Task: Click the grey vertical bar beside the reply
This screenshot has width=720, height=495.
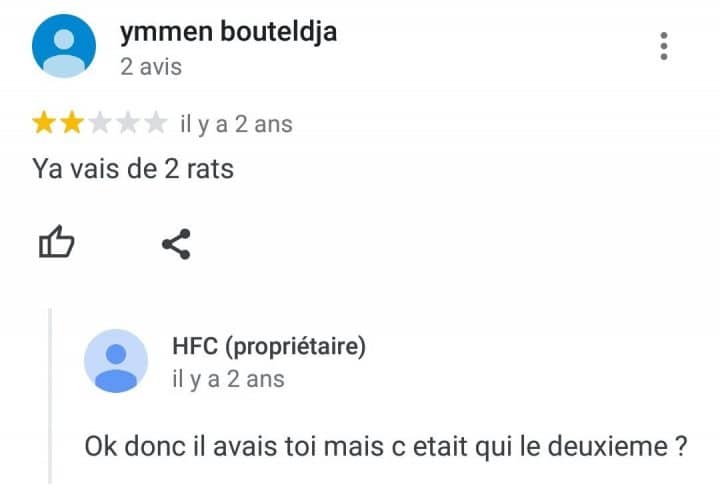Action: pyautogui.click(x=50, y=396)
